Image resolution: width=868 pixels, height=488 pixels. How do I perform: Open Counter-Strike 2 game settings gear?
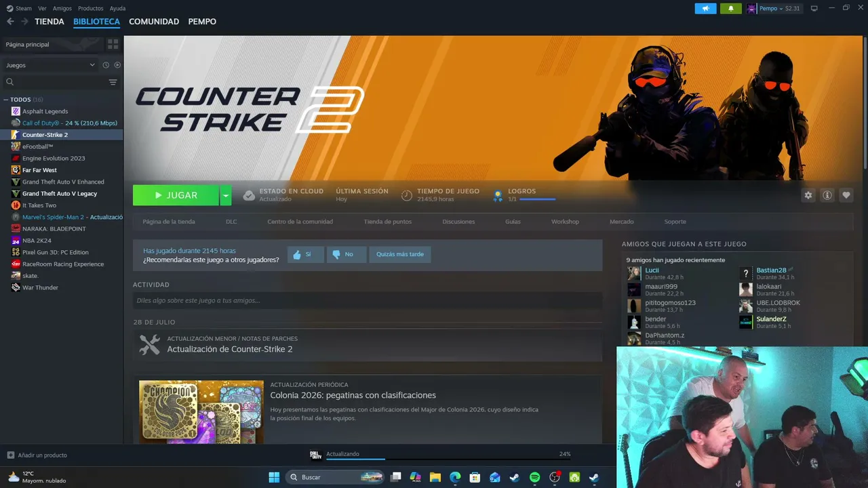(x=808, y=195)
